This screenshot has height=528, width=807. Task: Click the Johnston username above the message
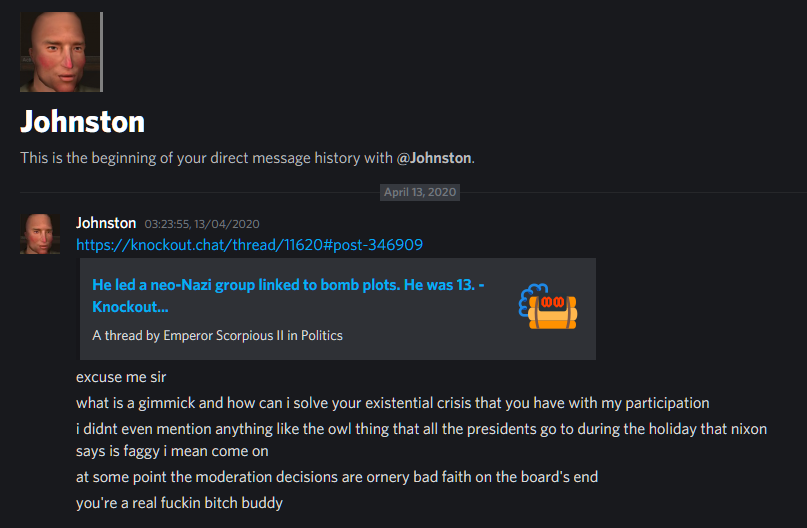coord(106,223)
